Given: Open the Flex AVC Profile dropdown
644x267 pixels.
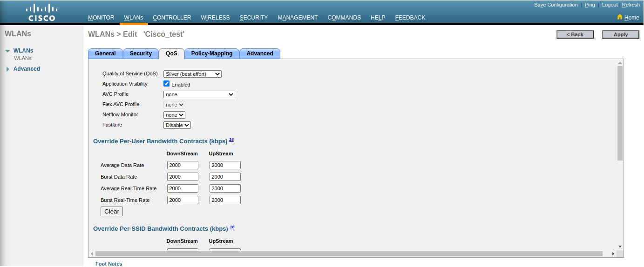Looking at the screenshot, I should [x=174, y=105].
